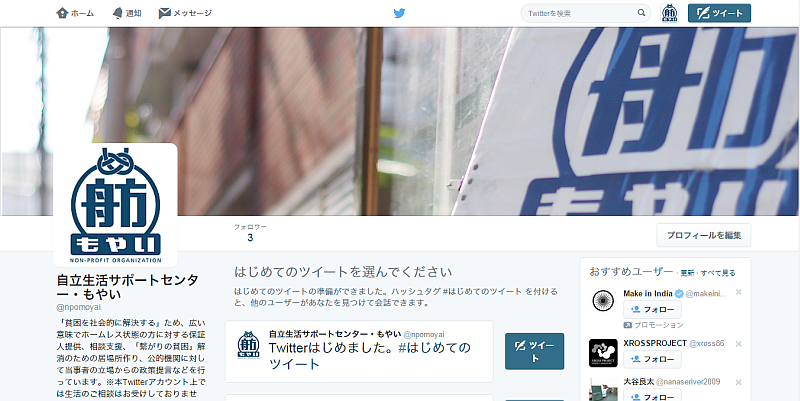The width and height of the screenshot is (800, 401).
Task: Click heading はじめてのツイートを選んでください
Action: [x=343, y=272]
